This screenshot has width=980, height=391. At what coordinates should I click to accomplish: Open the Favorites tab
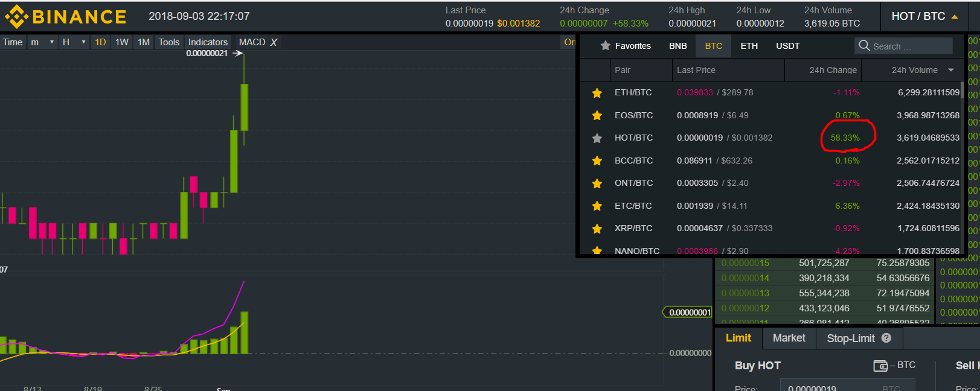tap(626, 46)
